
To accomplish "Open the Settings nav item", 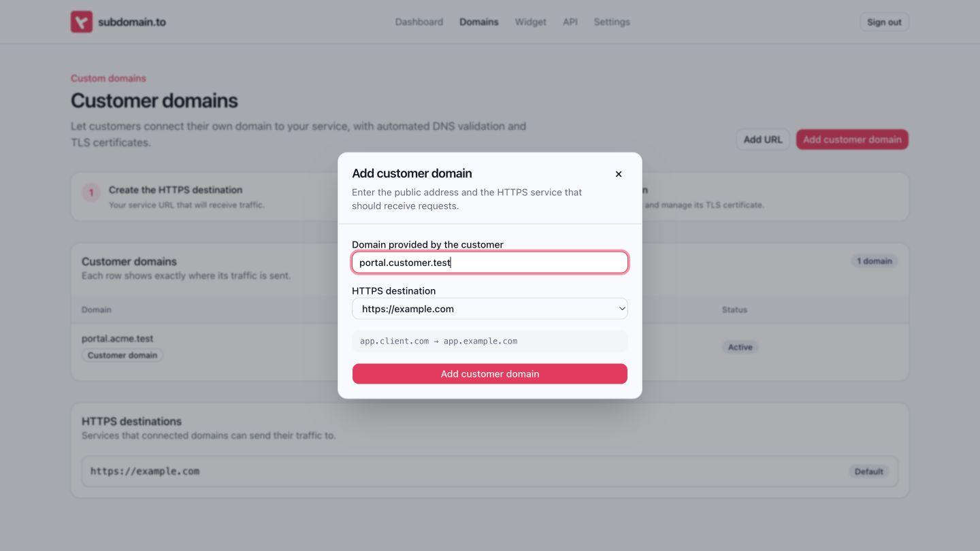I will pyautogui.click(x=612, y=22).
